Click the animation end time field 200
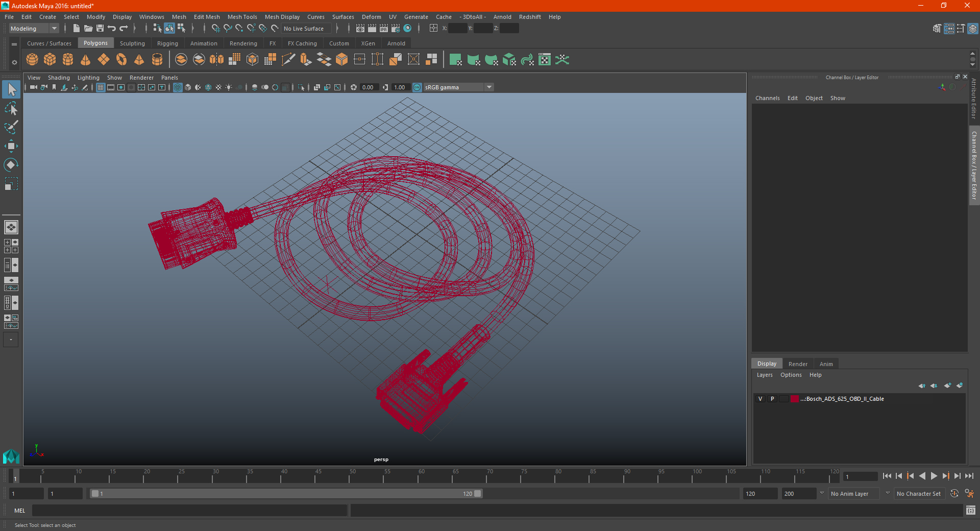The height and width of the screenshot is (531, 980). (x=799, y=494)
